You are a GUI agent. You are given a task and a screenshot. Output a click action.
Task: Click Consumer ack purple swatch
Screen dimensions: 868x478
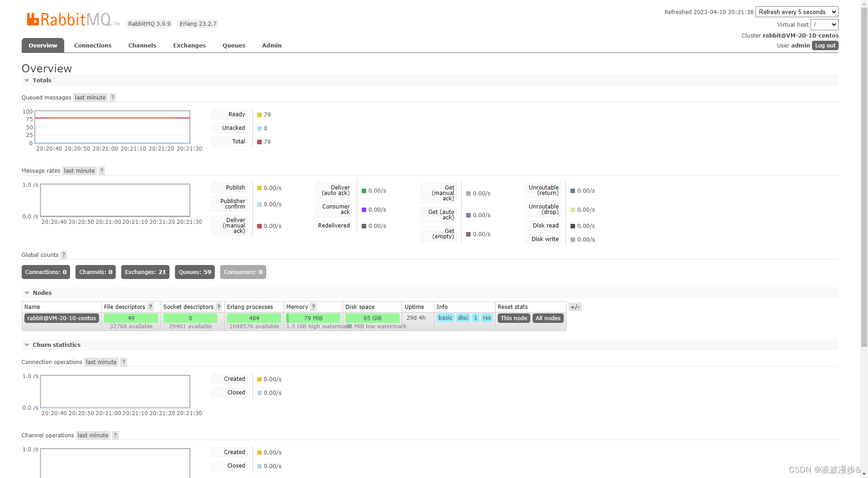coord(364,210)
